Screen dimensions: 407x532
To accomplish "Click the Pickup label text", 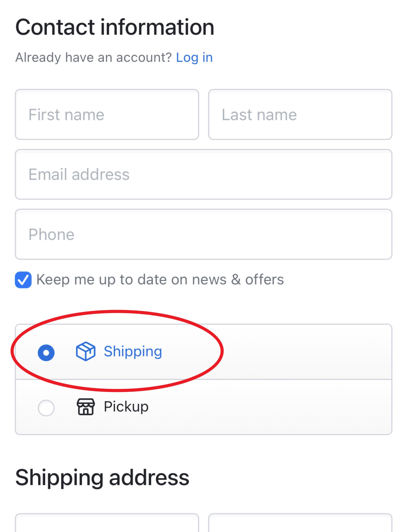I will [126, 407].
